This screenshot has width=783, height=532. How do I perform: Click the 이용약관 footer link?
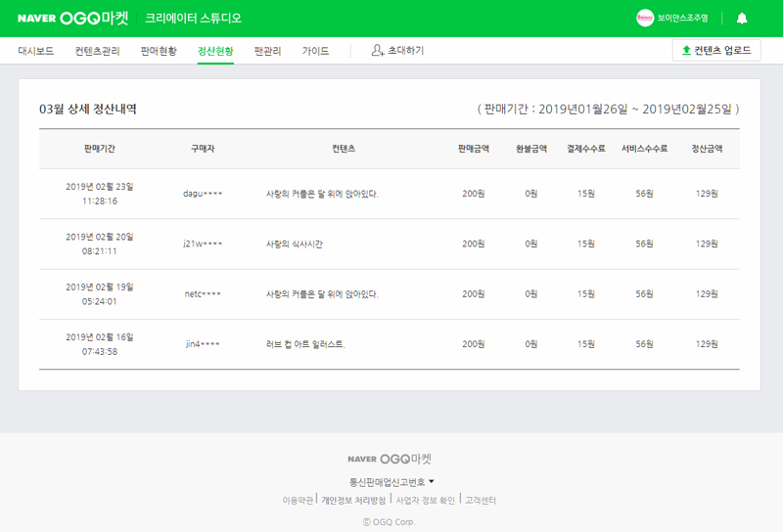pyautogui.click(x=298, y=501)
